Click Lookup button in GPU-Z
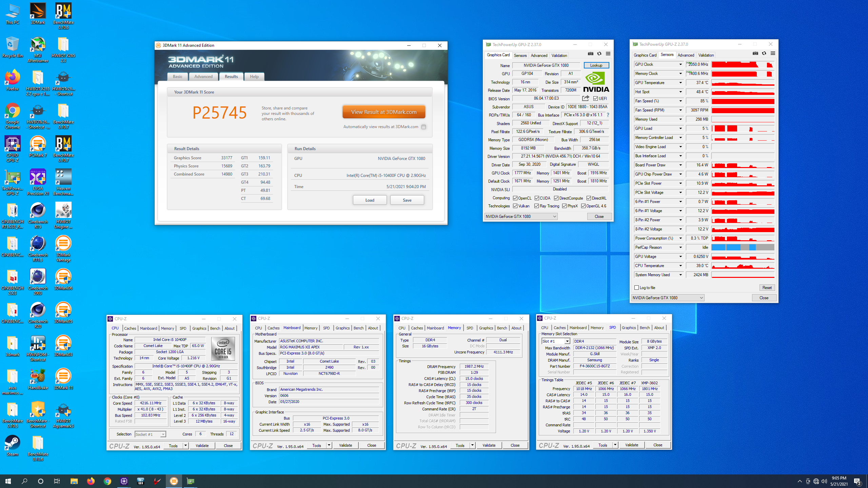 click(x=596, y=65)
